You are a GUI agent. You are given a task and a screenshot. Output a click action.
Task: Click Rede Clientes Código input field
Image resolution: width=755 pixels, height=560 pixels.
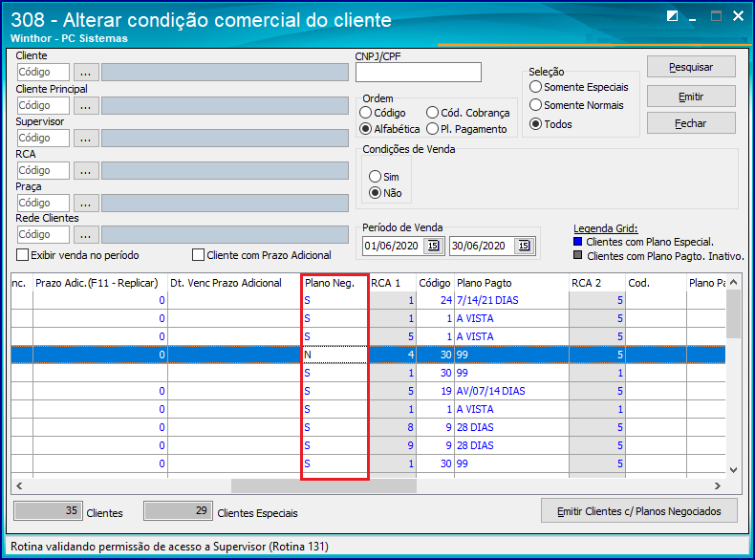(x=43, y=234)
